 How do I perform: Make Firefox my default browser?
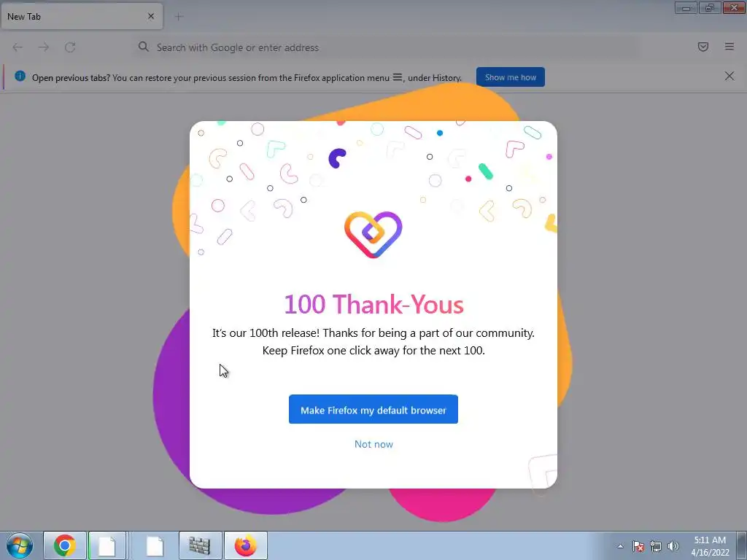coord(373,410)
